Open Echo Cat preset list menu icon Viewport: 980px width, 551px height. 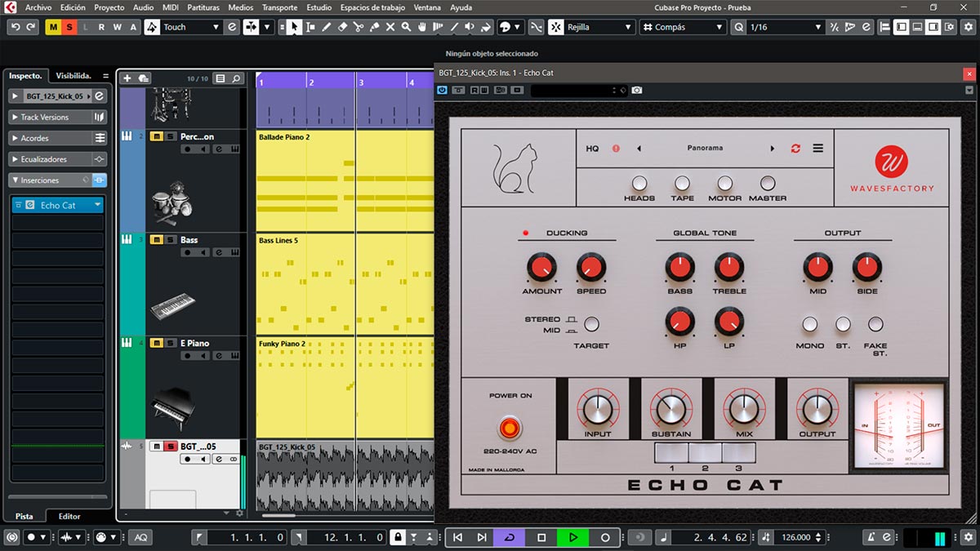(817, 149)
